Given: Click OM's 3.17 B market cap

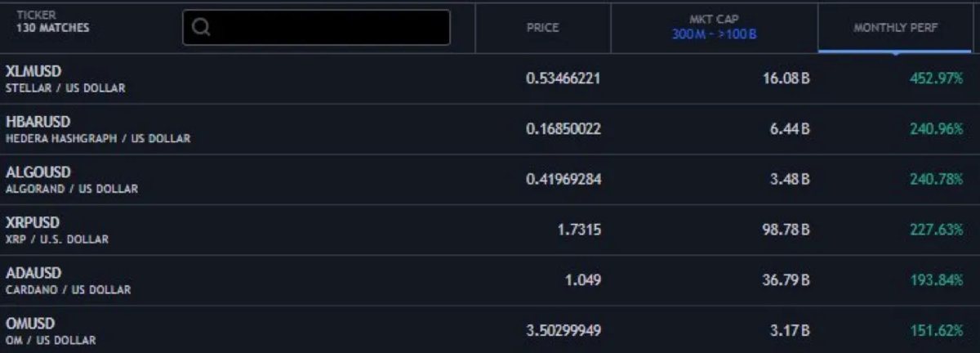Looking at the screenshot, I should [790, 331].
